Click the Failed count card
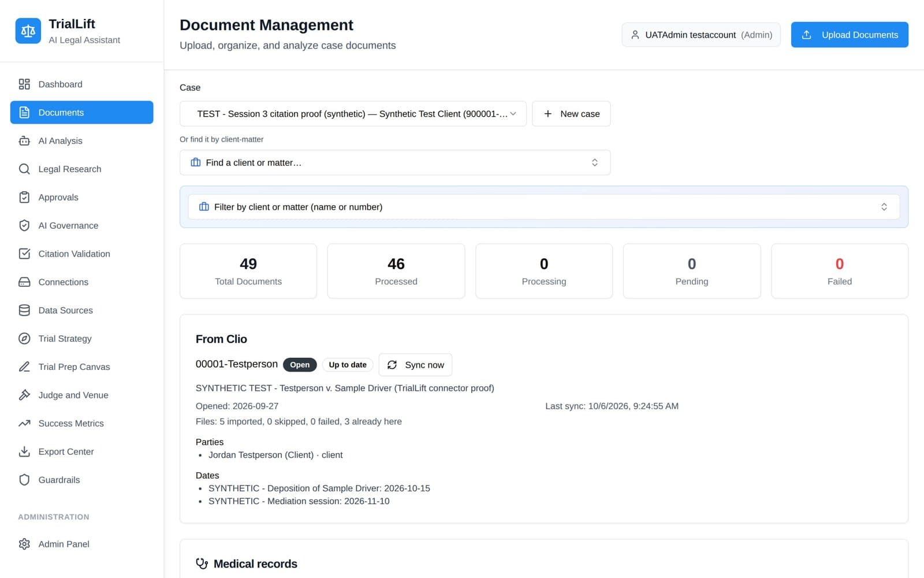The image size is (924, 578). coord(840,271)
